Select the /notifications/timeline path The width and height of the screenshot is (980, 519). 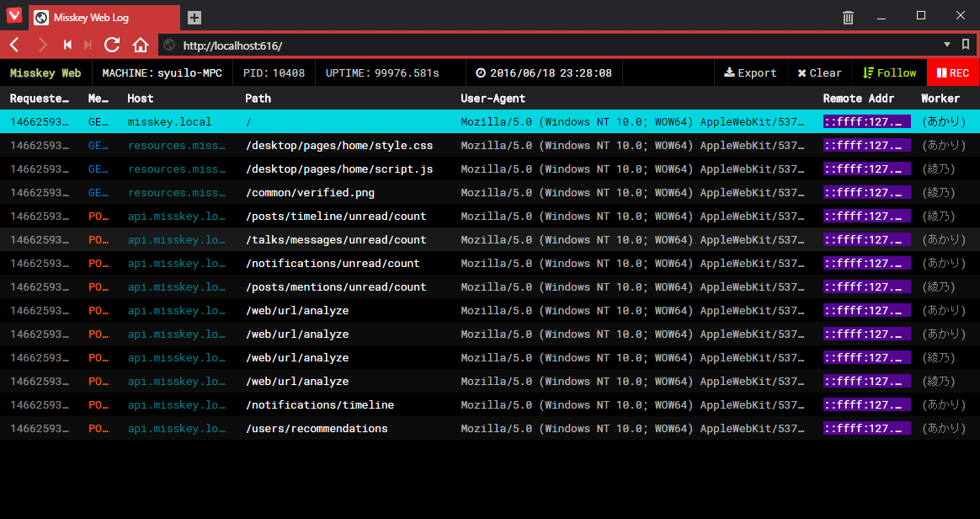pos(320,404)
